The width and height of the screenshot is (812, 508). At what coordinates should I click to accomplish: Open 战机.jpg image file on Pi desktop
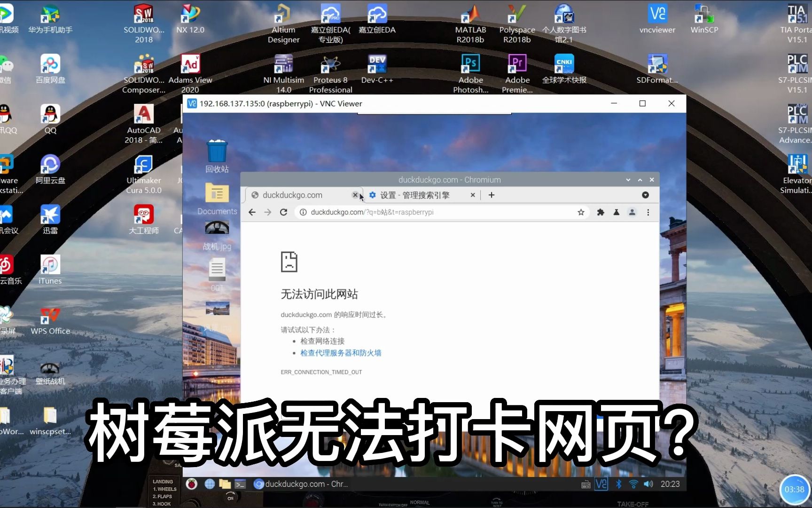(x=217, y=236)
